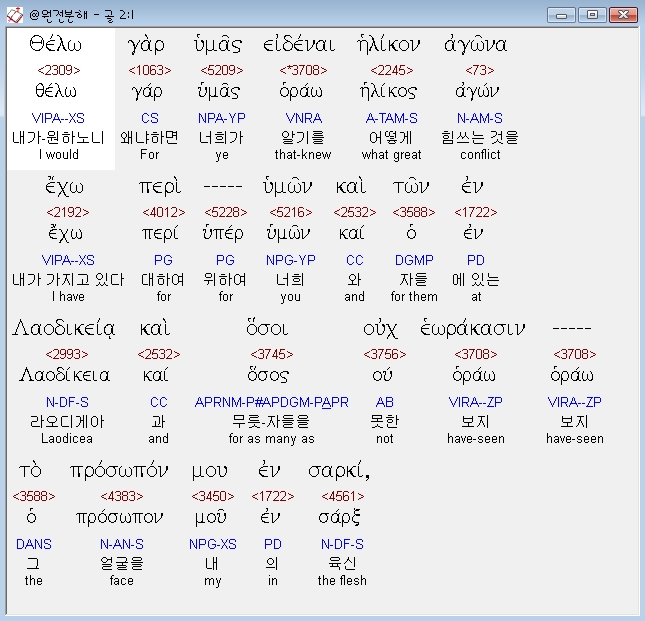Click the Greek word μου
Image resolution: width=645 pixels, height=621 pixels.
[x=209, y=472]
